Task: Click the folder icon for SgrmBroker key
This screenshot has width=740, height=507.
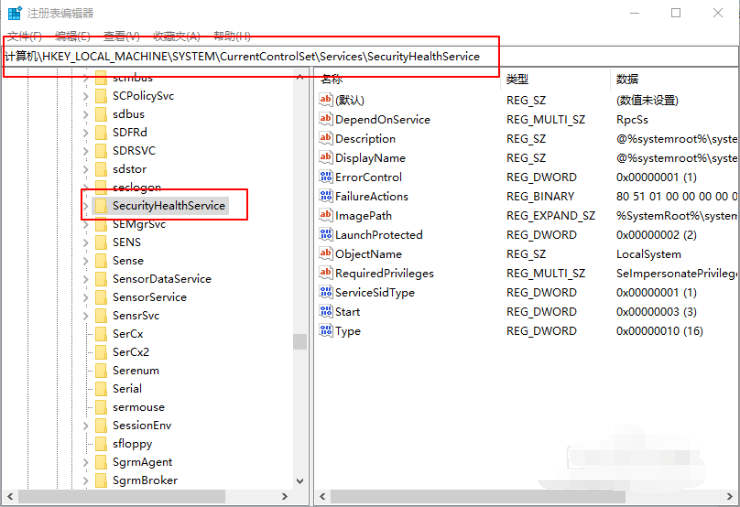Action: [x=101, y=480]
